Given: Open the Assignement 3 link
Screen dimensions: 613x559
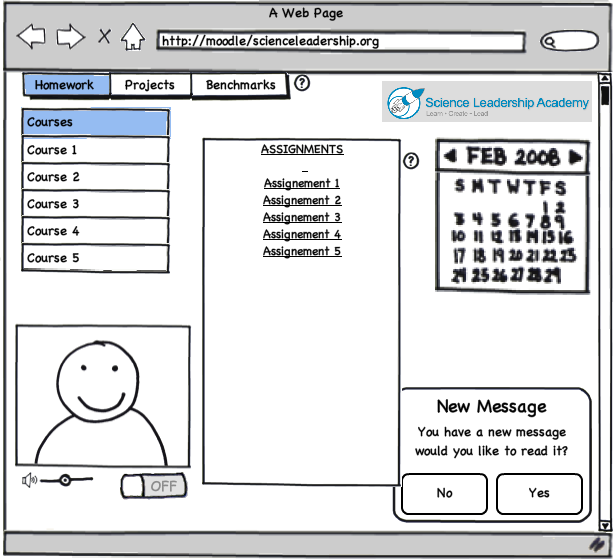Looking at the screenshot, I should (x=302, y=217).
